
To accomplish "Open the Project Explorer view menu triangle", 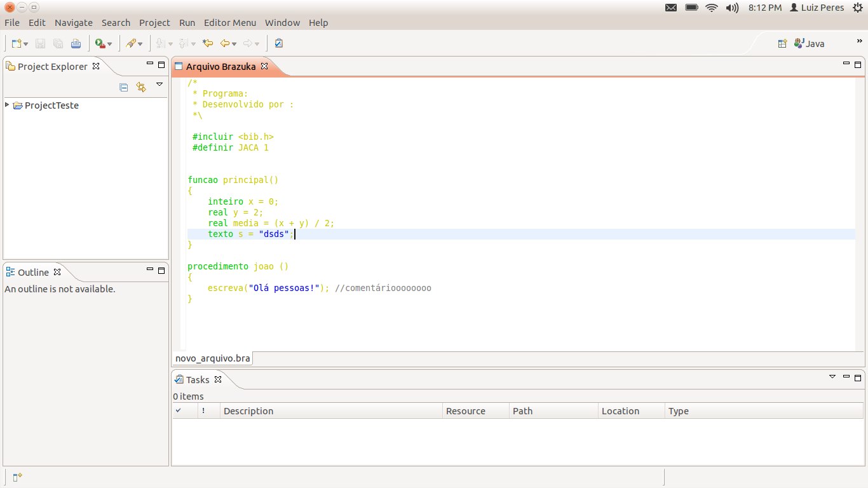I will (159, 84).
